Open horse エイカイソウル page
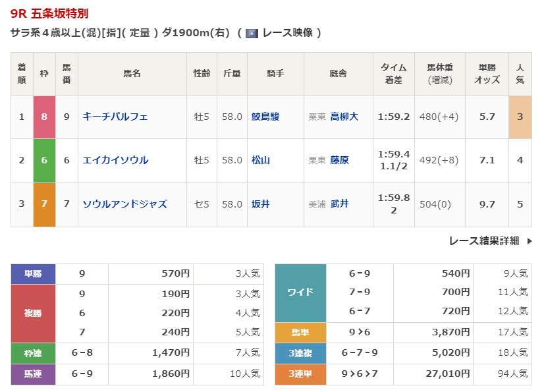The height and width of the screenshot is (392, 544). coord(115,160)
